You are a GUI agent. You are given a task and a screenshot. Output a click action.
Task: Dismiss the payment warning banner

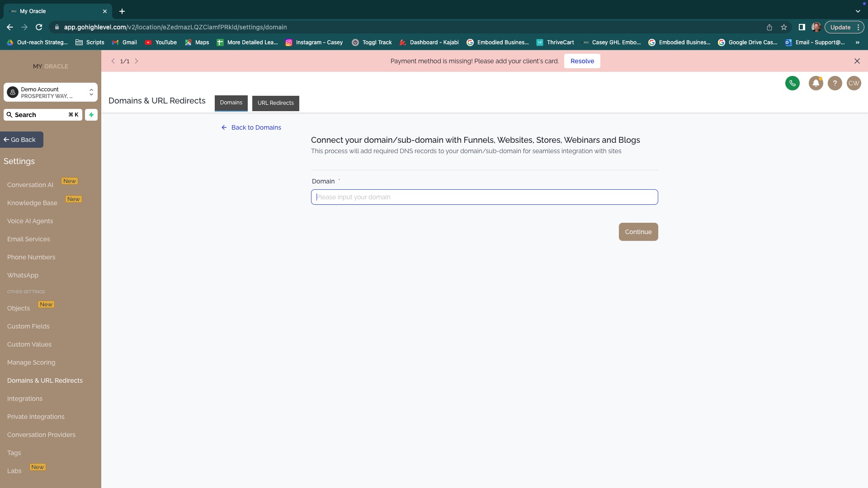tap(857, 61)
